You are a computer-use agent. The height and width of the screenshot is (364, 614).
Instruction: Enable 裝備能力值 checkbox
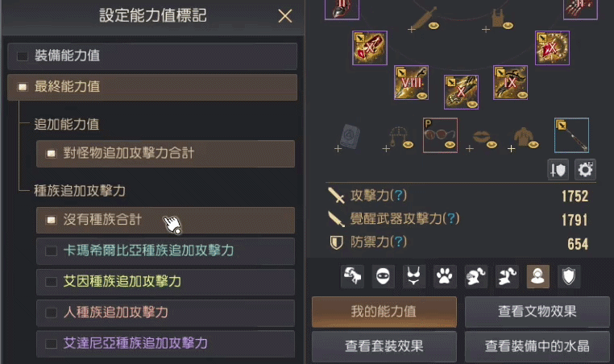pos(23,56)
